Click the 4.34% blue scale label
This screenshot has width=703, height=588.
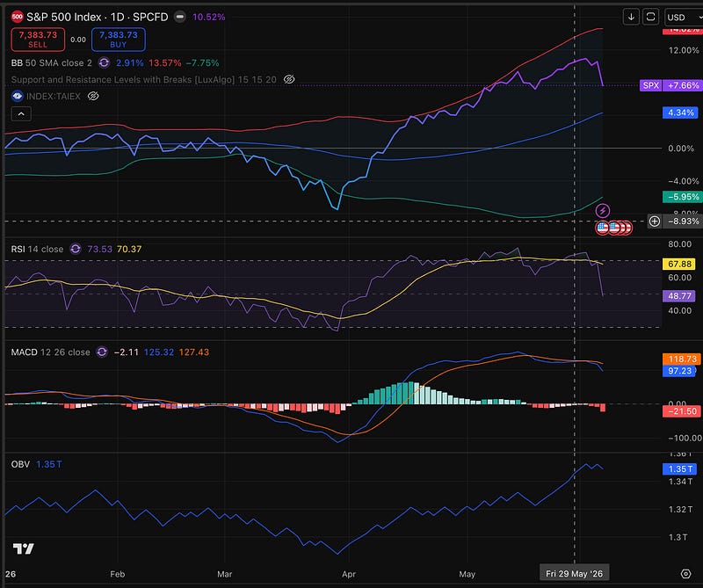pyautogui.click(x=680, y=113)
